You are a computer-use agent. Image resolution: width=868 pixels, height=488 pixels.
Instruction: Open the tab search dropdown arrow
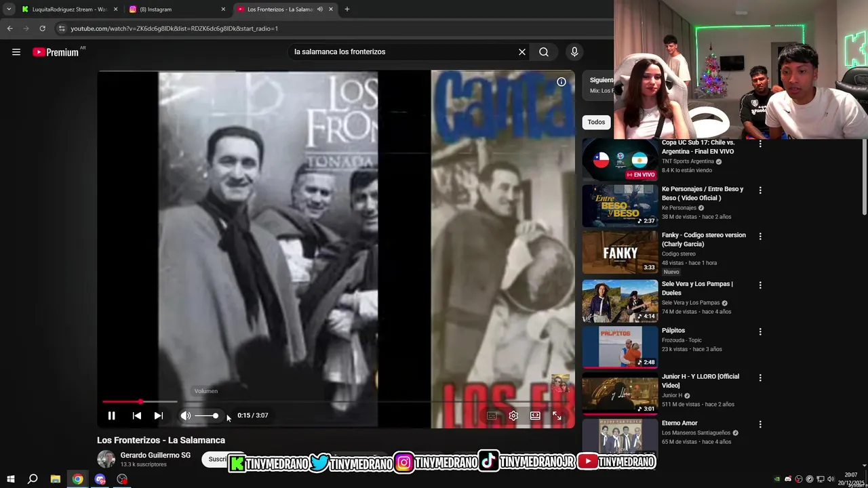click(8, 9)
